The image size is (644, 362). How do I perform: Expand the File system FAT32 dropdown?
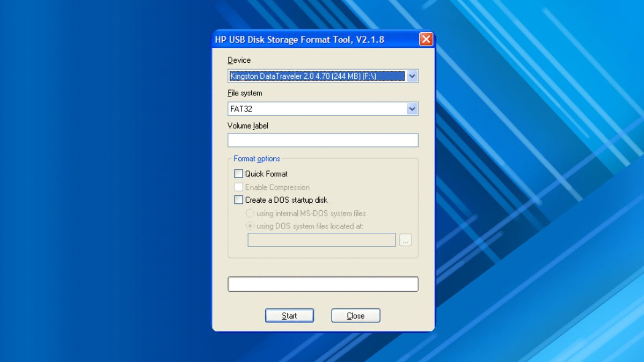(412, 109)
